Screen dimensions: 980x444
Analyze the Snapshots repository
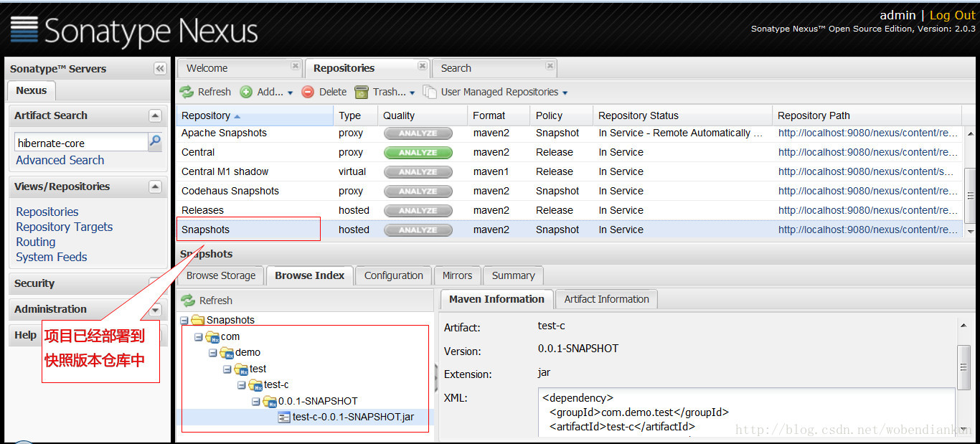pos(418,230)
